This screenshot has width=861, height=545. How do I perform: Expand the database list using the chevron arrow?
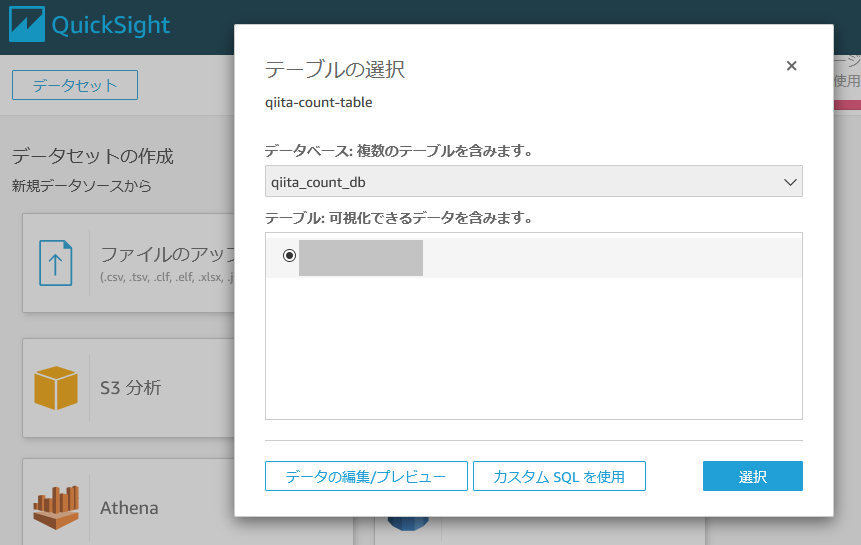[x=790, y=182]
